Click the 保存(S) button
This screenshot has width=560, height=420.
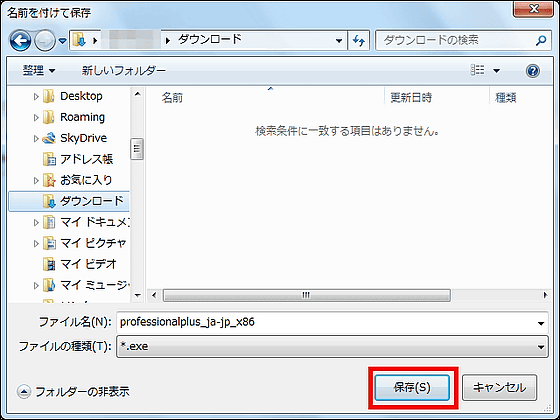tap(412, 388)
